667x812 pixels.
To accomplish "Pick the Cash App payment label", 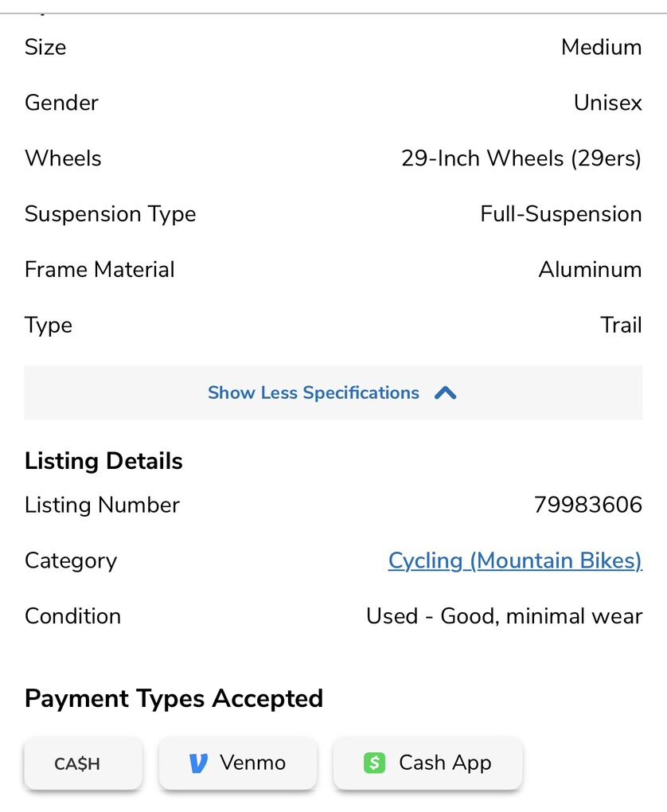I will coord(445,763).
